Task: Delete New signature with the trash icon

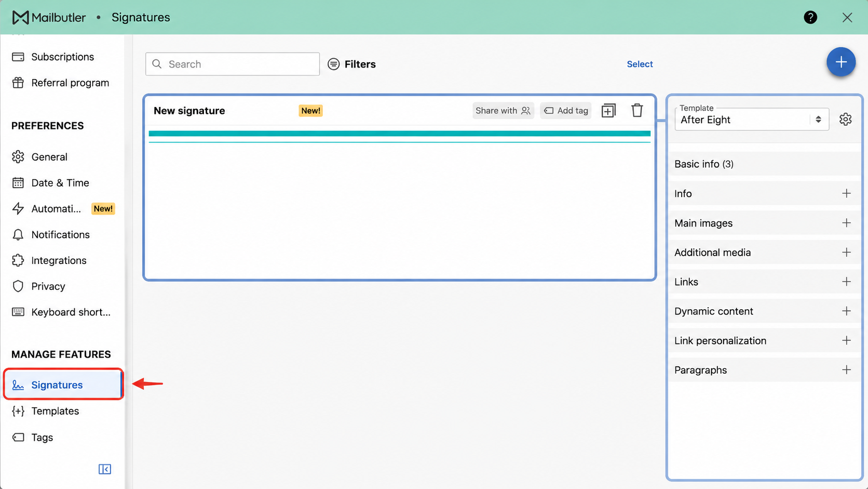Action: point(637,110)
